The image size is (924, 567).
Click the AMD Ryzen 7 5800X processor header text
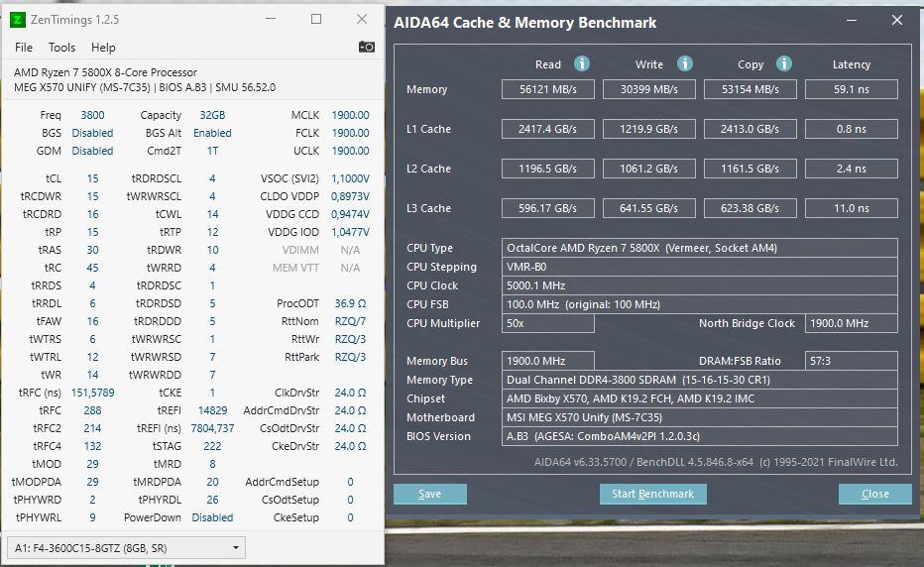105,72
